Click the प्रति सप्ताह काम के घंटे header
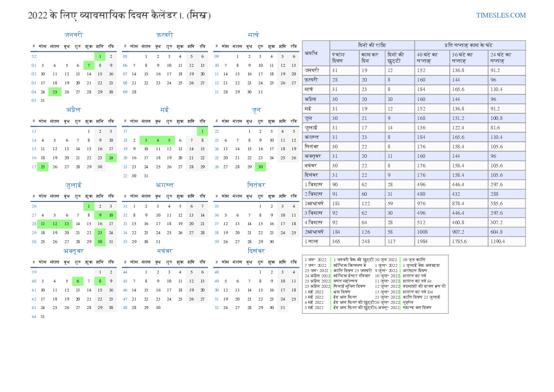This screenshot has width=554, height=392. (x=470, y=45)
